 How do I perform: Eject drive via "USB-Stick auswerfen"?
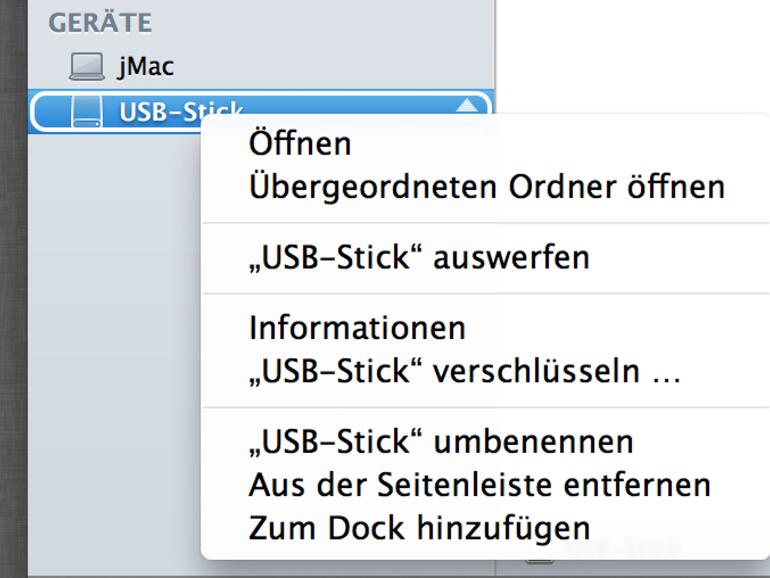[x=419, y=257]
